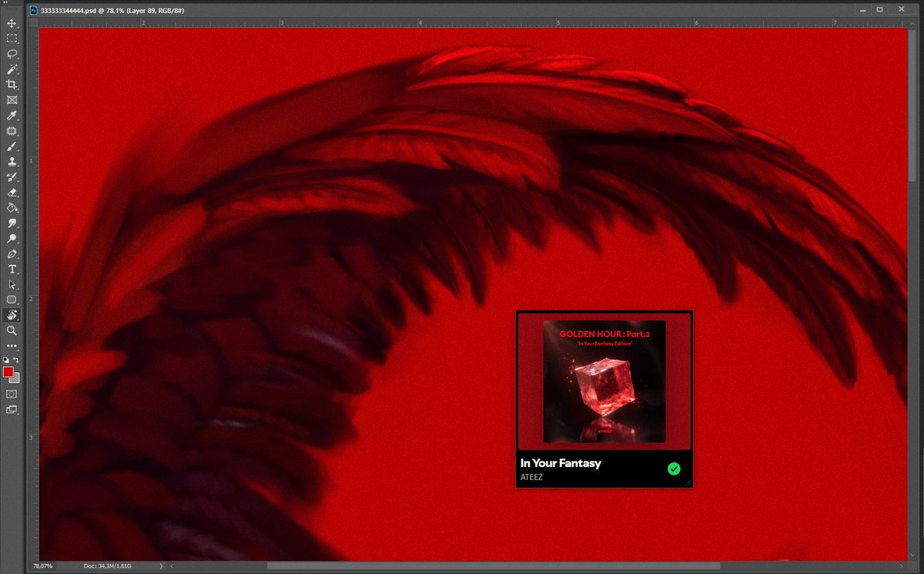Toggle Quick Mask mode
Viewport: 924px width, 574px height.
tap(12, 394)
